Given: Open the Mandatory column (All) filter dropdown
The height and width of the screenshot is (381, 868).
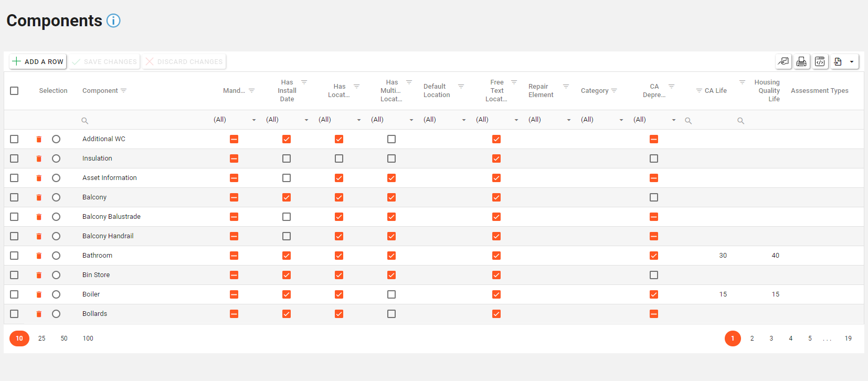Looking at the screenshot, I should (x=235, y=120).
